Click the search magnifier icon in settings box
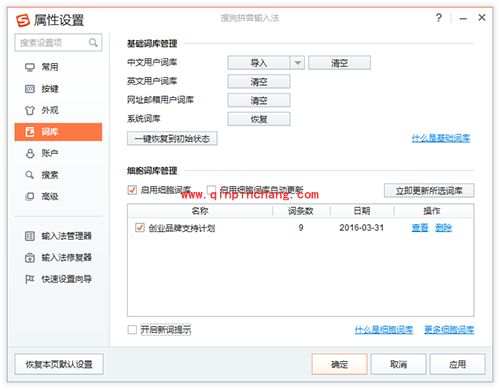This screenshot has height=389, width=500. coord(93,43)
